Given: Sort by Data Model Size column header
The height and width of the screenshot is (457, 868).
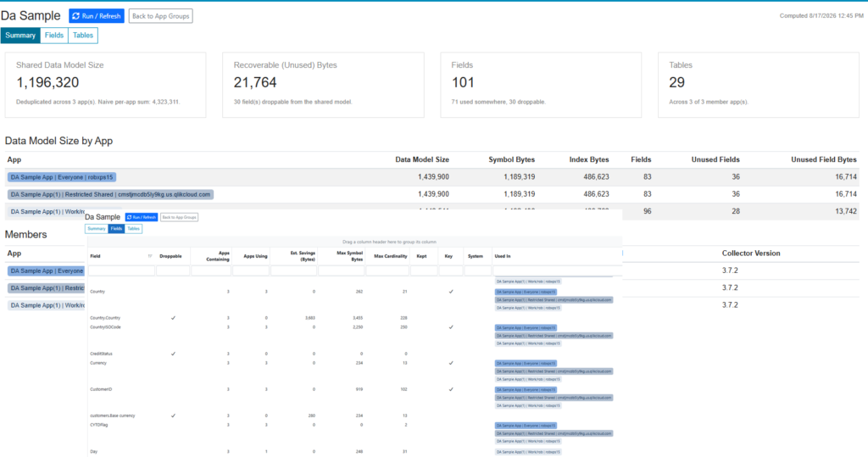Looking at the screenshot, I should click(422, 159).
